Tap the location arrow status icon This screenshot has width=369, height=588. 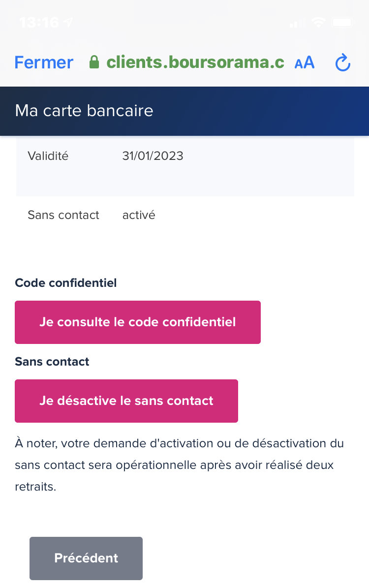coord(68,22)
